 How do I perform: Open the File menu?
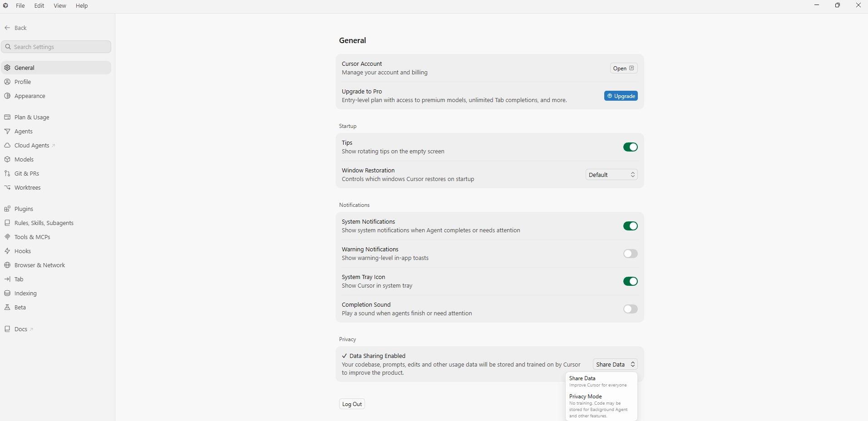tap(20, 6)
